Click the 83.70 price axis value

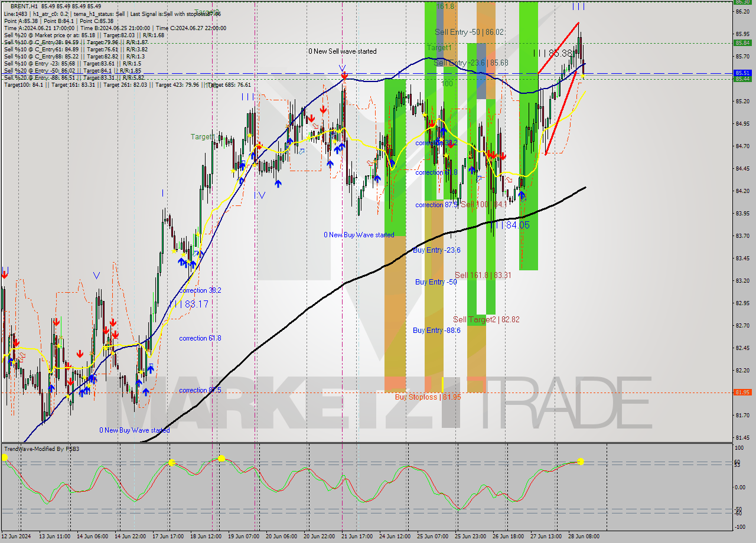coord(742,236)
